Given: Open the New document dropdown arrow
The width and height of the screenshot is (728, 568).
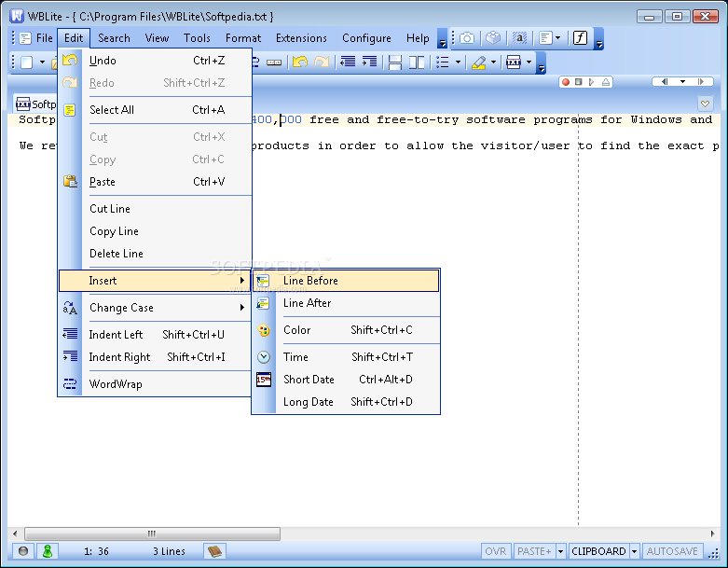Looking at the screenshot, I should [42, 62].
